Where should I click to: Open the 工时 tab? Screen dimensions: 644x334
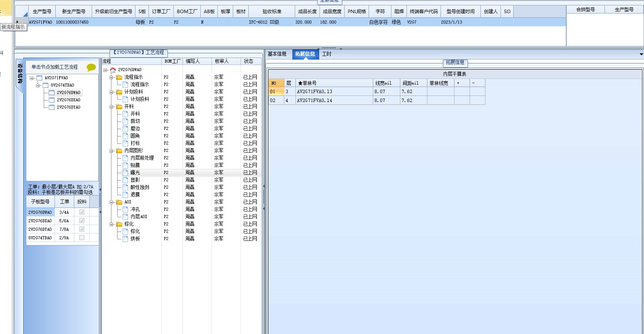point(327,54)
